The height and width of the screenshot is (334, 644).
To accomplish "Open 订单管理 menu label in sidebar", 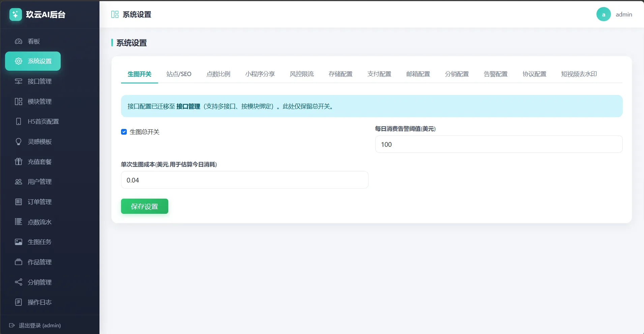I will click(x=39, y=202).
